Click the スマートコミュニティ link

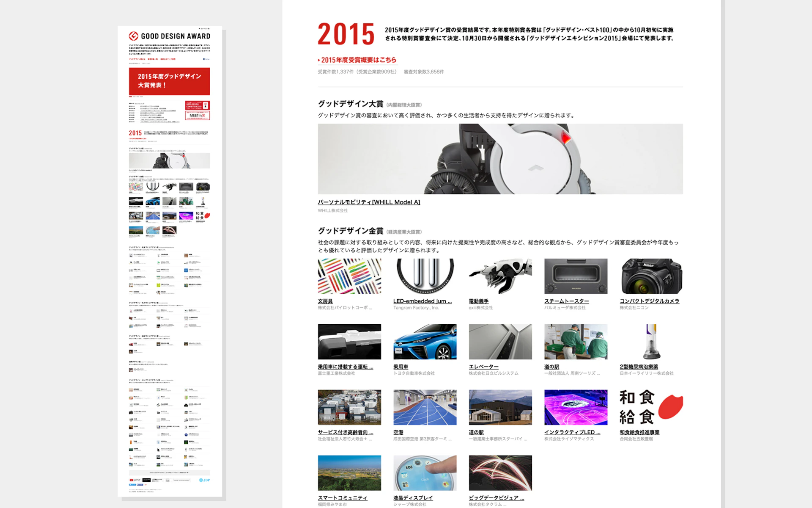pos(343,498)
